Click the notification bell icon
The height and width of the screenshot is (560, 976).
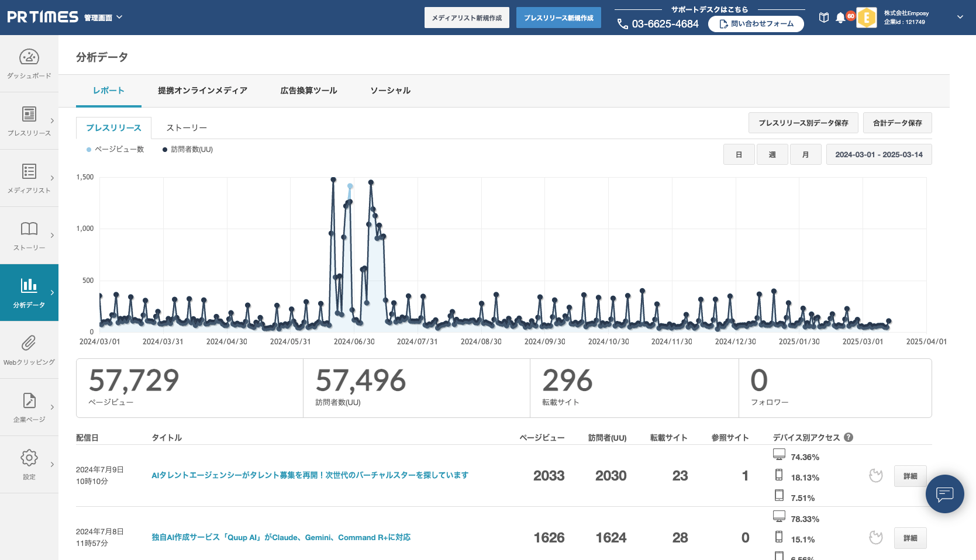(840, 18)
